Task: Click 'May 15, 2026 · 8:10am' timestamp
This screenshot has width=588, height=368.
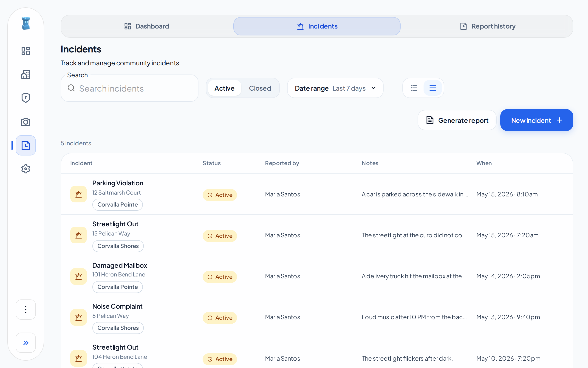Action: click(507, 194)
